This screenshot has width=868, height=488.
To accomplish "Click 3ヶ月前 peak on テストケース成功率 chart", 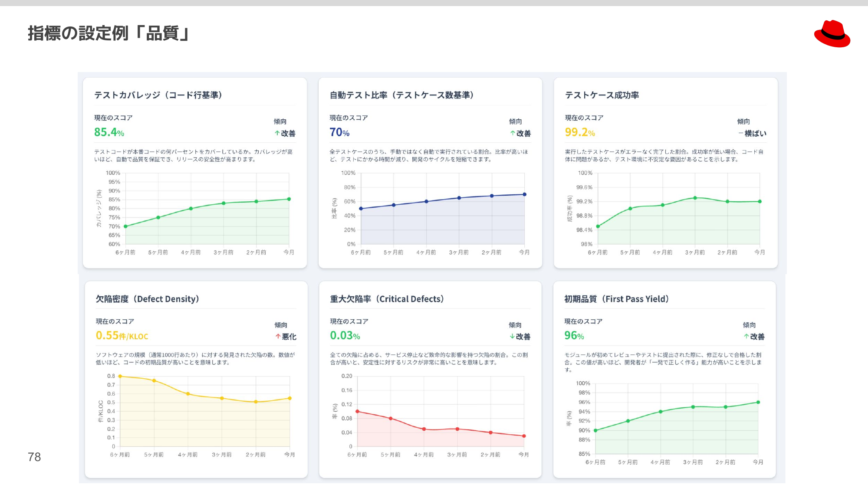I will [x=695, y=198].
